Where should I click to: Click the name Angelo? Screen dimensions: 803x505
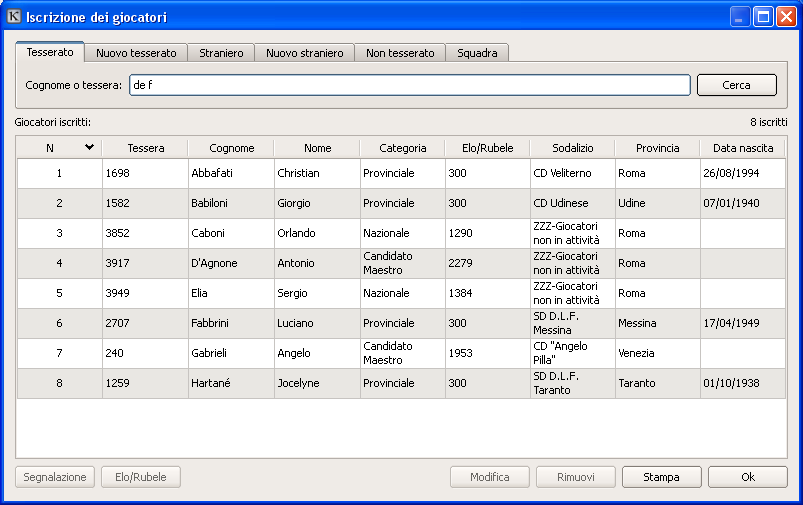coord(294,353)
